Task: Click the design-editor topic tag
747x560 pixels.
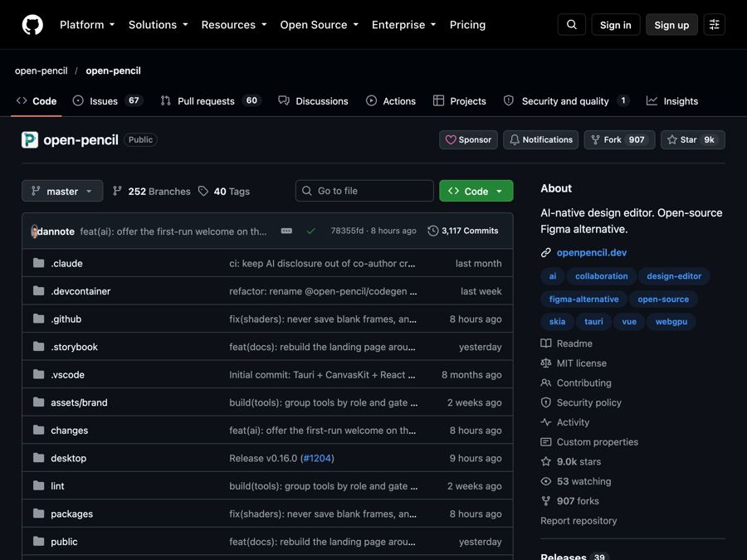Action: click(674, 276)
